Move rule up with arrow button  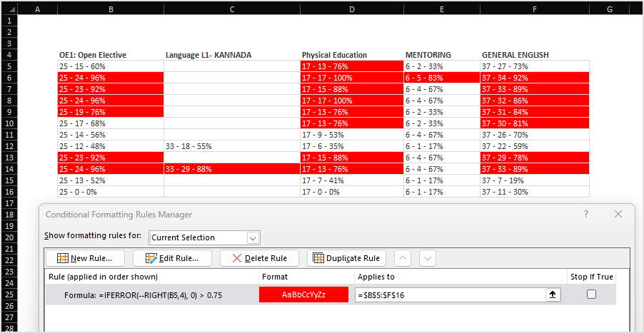click(x=403, y=258)
